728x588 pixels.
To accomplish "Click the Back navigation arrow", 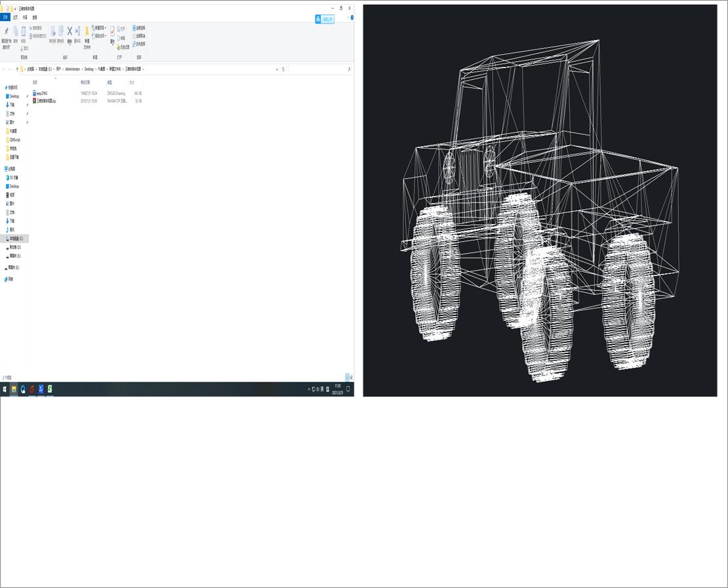I will point(4,69).
